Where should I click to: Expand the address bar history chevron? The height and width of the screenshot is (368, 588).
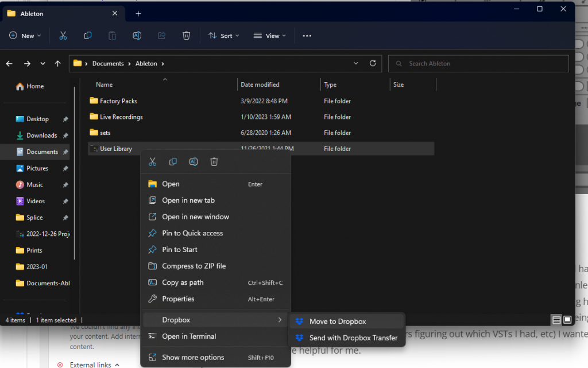356,63
